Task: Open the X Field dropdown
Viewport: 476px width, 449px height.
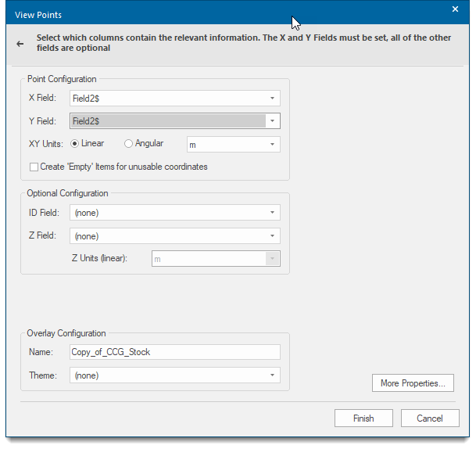Action: (x=175, y=98)
